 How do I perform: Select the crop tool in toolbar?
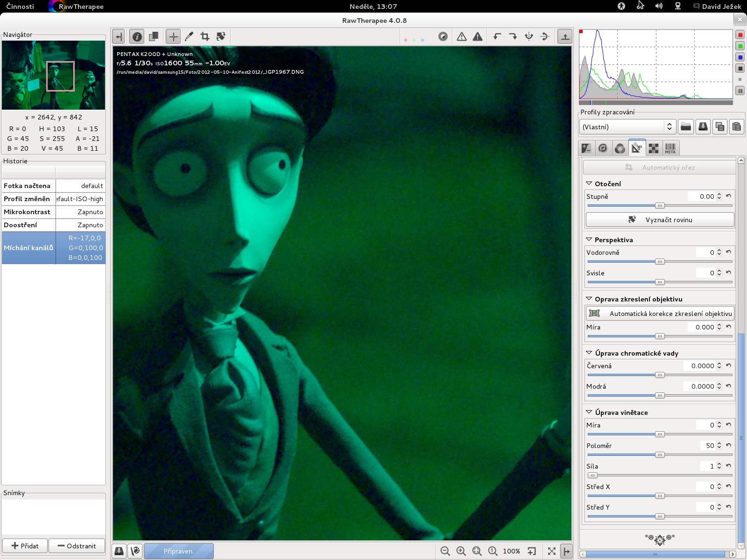[x=204, y=36]
